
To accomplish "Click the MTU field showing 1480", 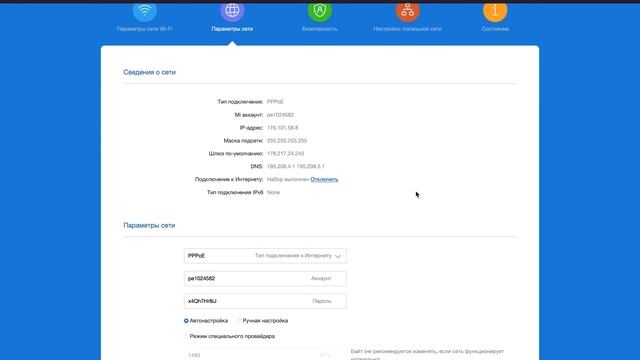I will tap(265, 355).
